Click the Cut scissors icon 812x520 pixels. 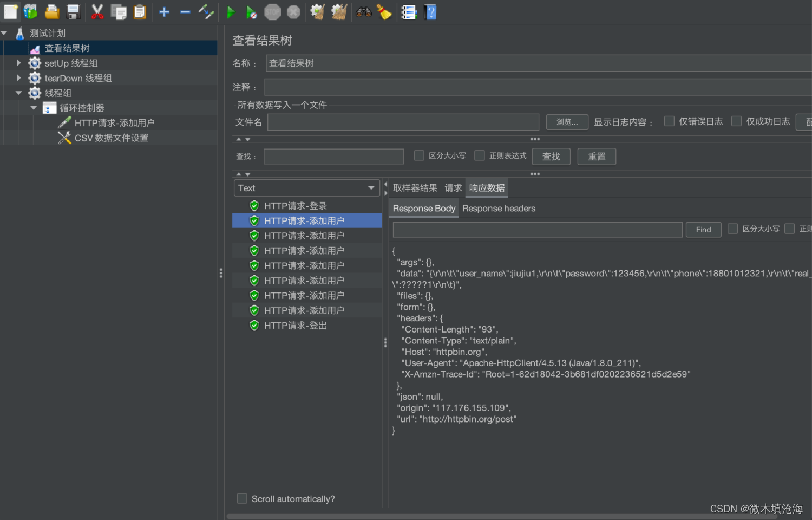coord(97,12)
